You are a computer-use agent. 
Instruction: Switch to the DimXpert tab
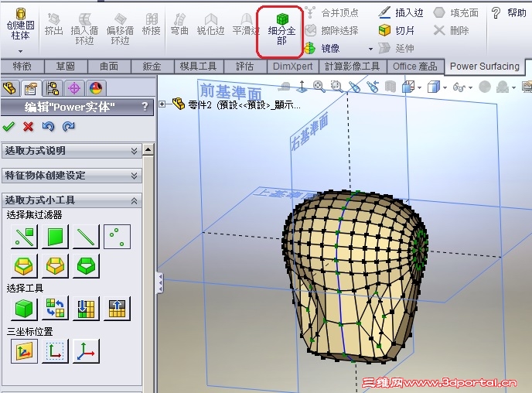pyautogui.click(x=293, y=67)
